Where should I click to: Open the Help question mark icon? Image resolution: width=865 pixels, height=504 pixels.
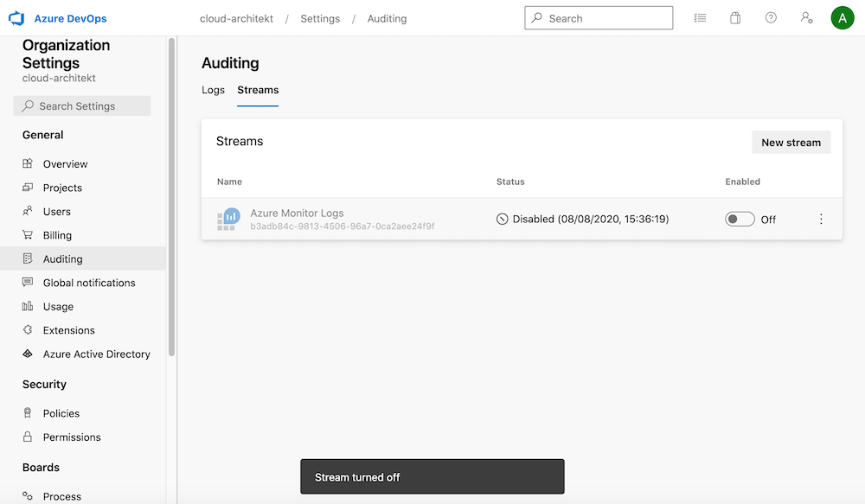[x=771, y=18]
